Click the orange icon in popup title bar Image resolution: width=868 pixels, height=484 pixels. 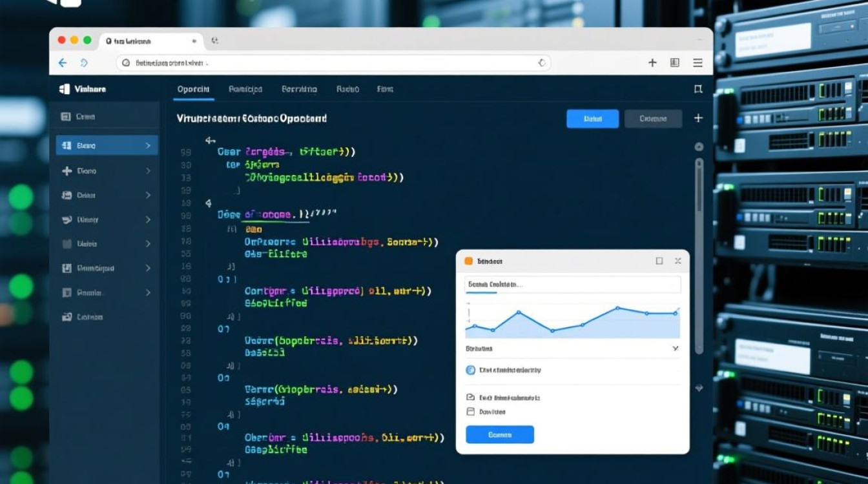469,261
